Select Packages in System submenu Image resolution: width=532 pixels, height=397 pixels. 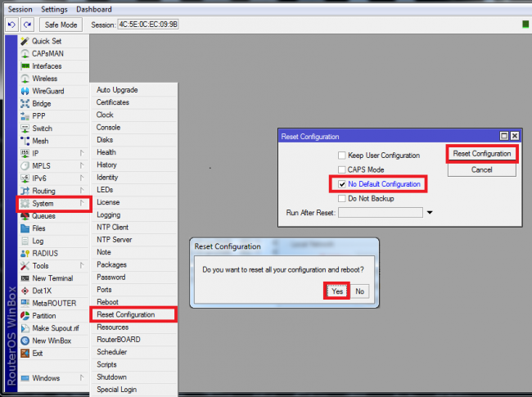[x=133, y=264]
